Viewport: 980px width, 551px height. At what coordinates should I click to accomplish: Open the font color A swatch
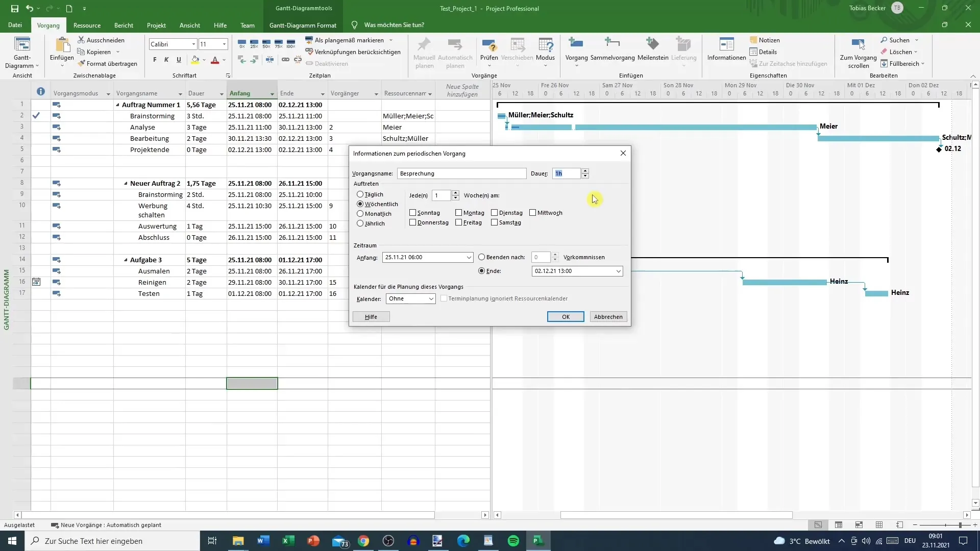click(215, 60)
